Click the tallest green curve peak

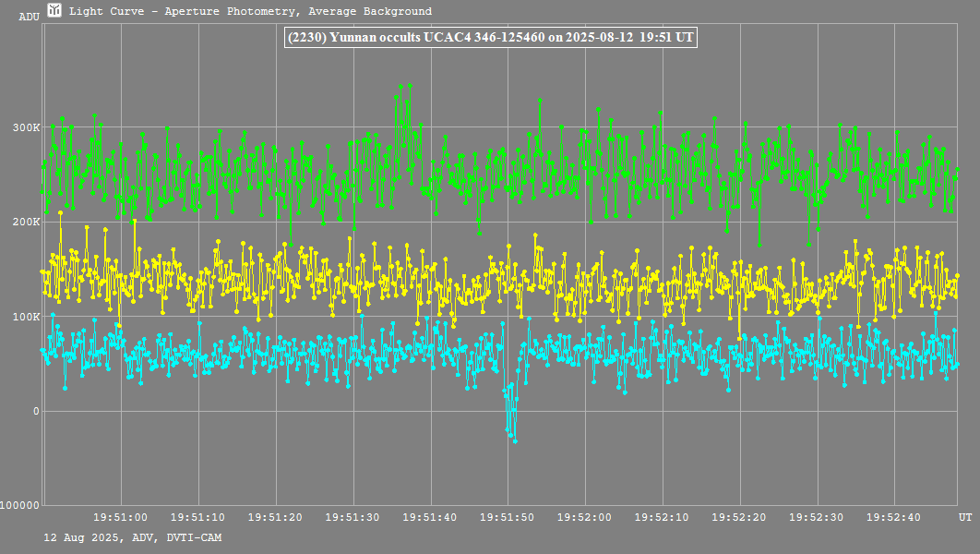click(410, 85)
